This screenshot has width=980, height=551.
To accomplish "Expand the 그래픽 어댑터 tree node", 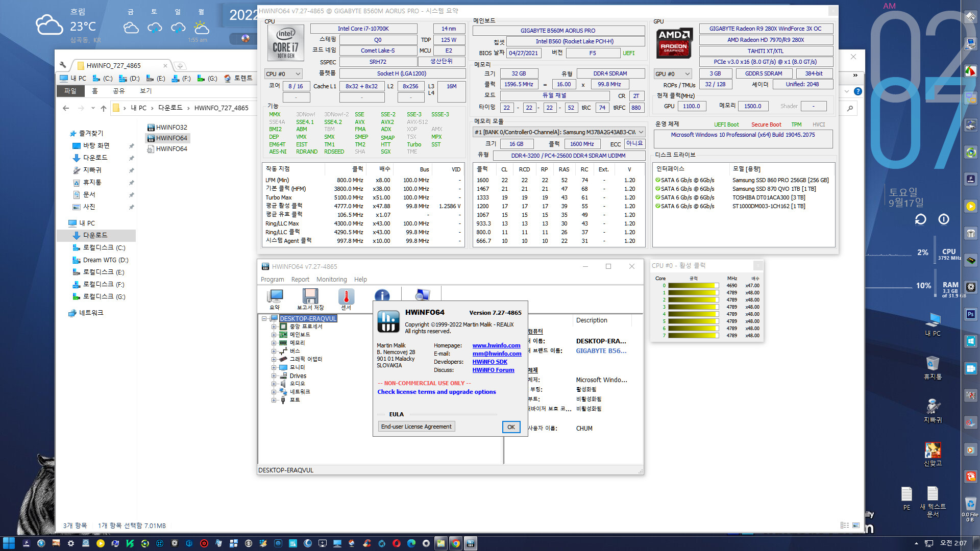I will pyautogui.click(x=274, y=359).
